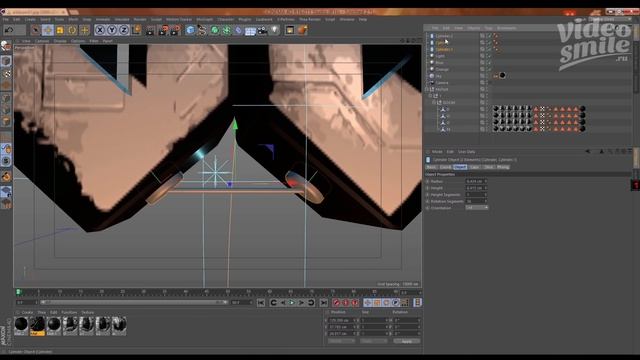Open Material Manager Create menu

pyautogui.click(x=27, y=312)
